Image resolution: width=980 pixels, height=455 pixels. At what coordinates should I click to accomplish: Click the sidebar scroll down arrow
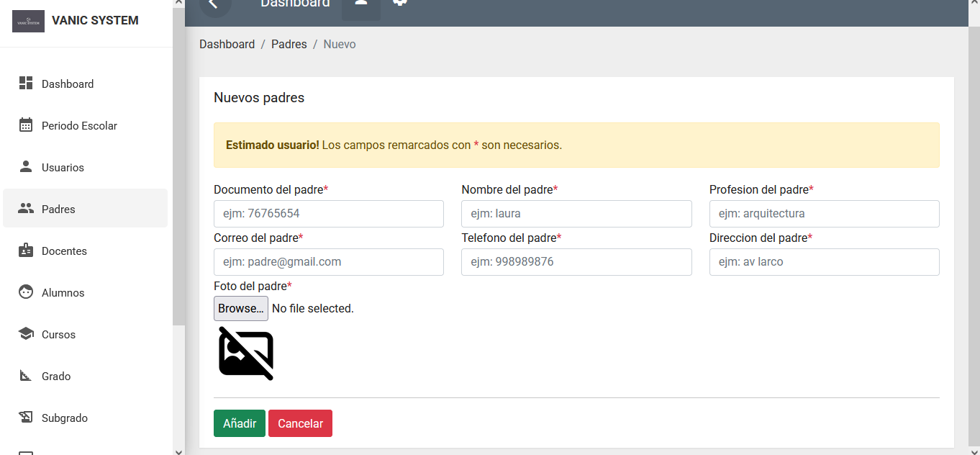tap(178, 450)
